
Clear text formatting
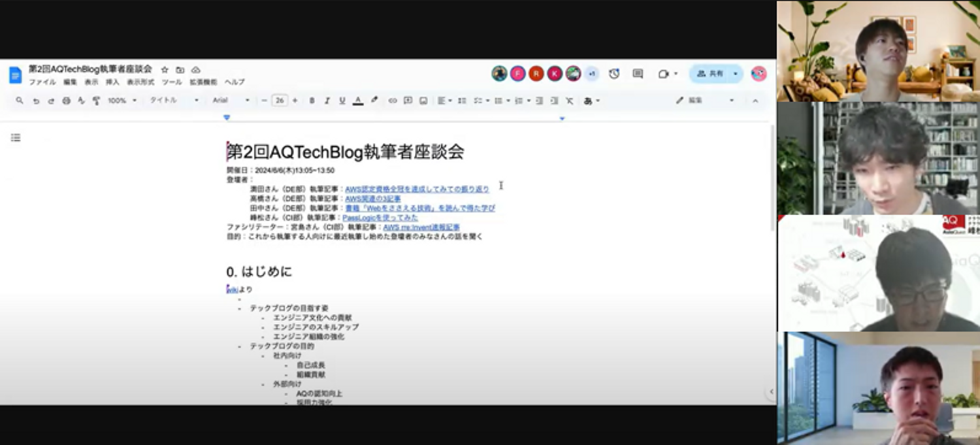[x=570, y=101]
